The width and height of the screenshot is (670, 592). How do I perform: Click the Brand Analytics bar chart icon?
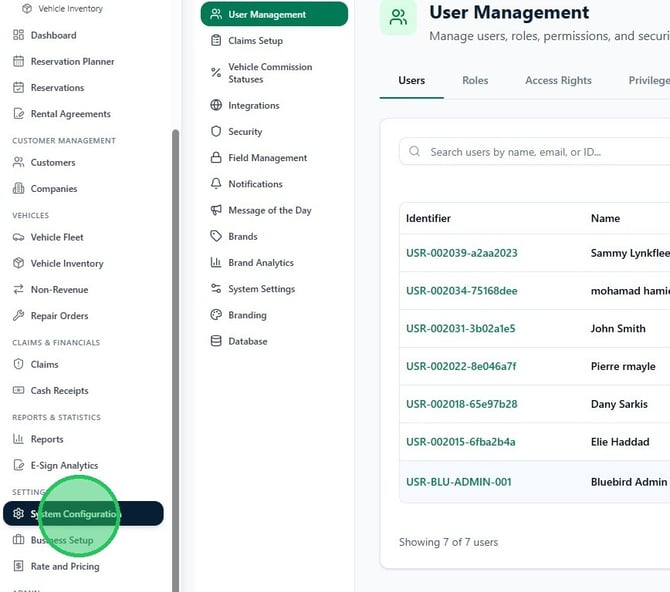(x=216, y=262)
